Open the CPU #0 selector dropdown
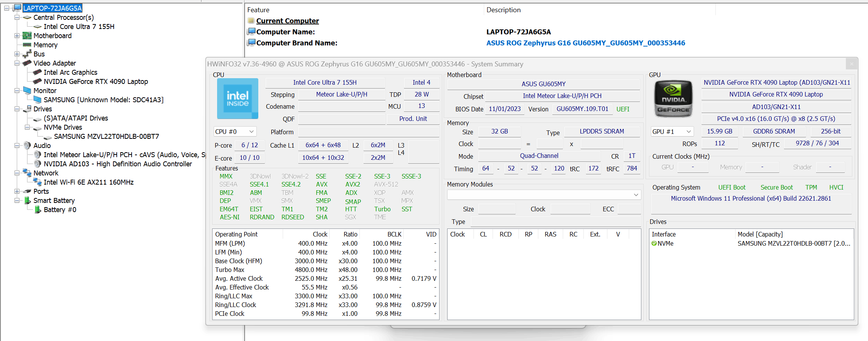This screenshot has height=341, width=868. click(x=235, y=132)
